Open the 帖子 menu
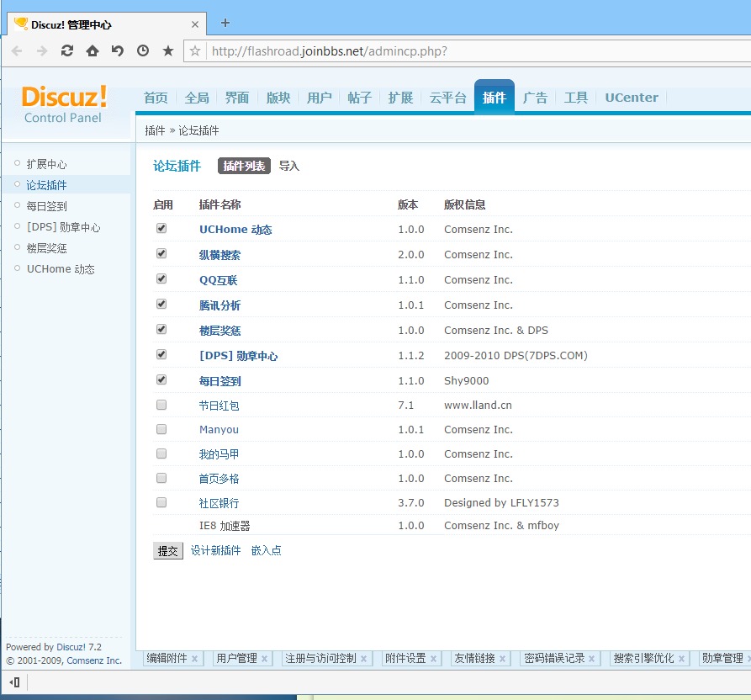751x700 pixels. pos(360,98)
